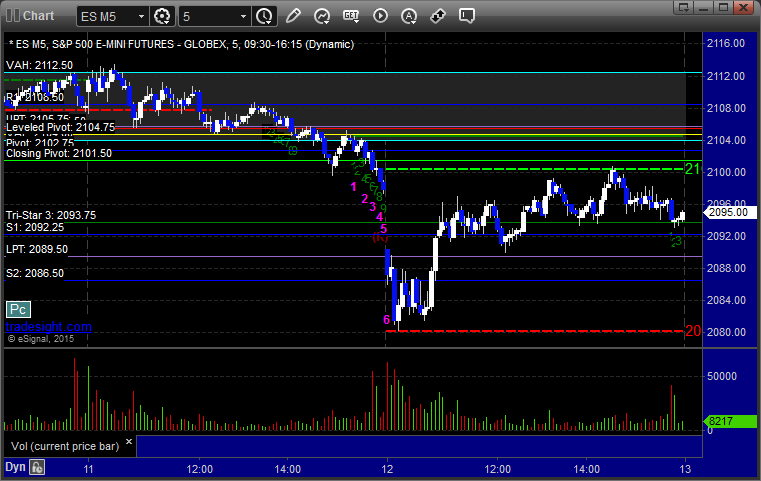Screen dimensions: 761x481
Task: Close the Vol current price bar study
Action: (129, 441)
